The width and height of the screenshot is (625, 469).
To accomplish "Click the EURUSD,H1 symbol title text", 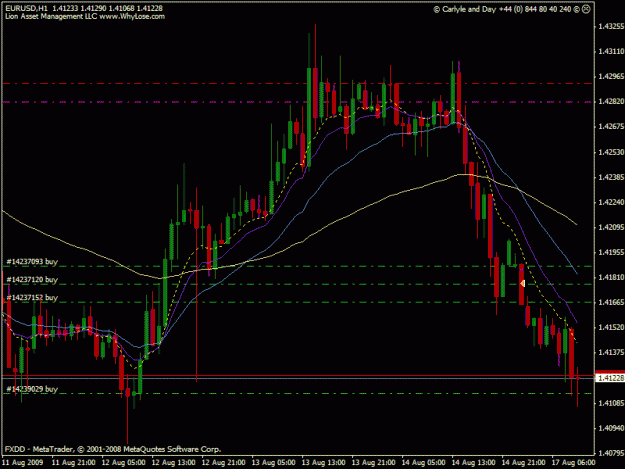I will pyautogui.click(x=26, y=8).
